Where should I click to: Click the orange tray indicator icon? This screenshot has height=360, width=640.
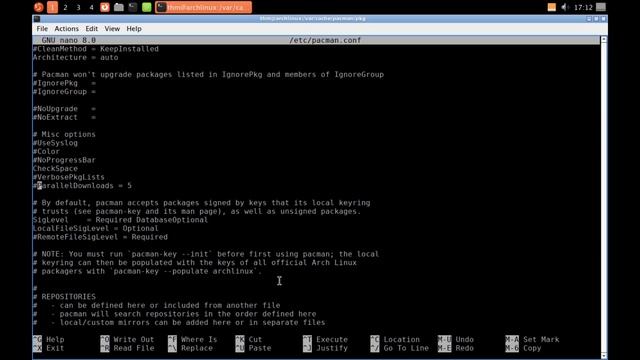551,7
